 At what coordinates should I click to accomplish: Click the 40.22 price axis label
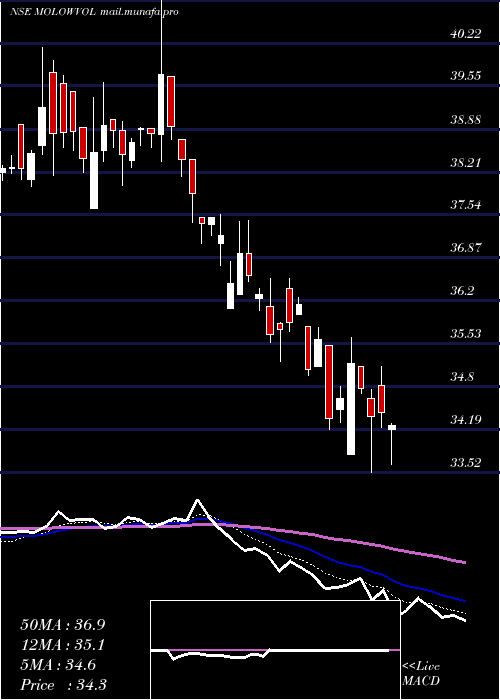tap(466, 33)
